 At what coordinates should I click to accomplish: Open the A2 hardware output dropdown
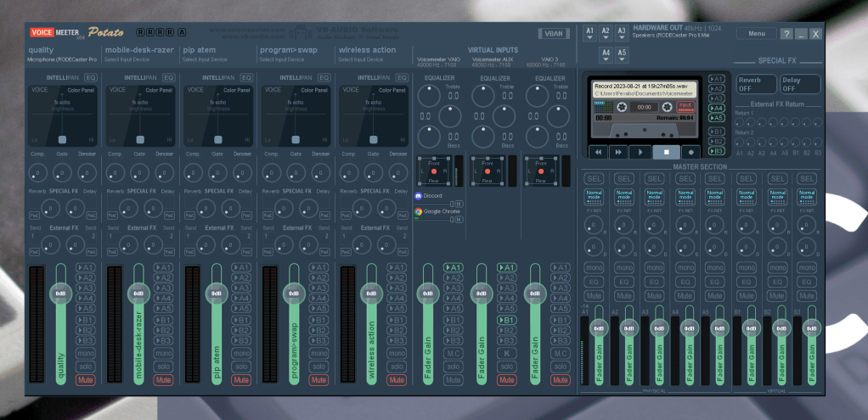point(606,33)
